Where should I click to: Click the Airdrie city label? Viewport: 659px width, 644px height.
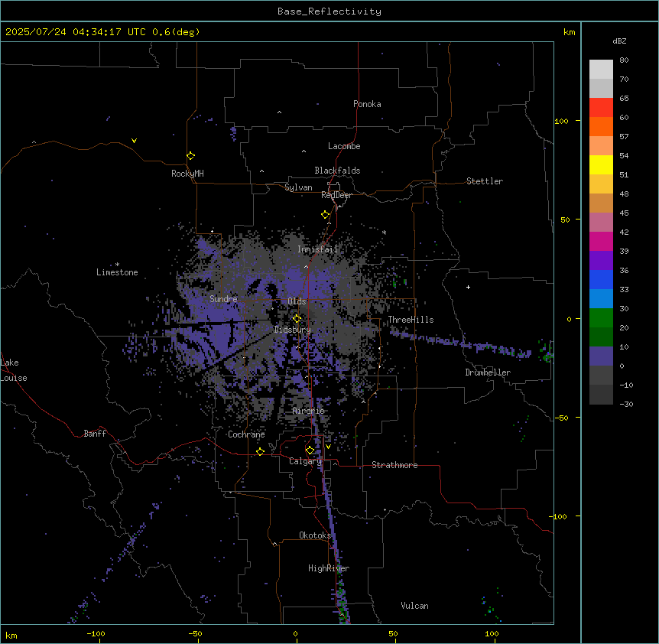pyautogui.click(x=309, y=411)
